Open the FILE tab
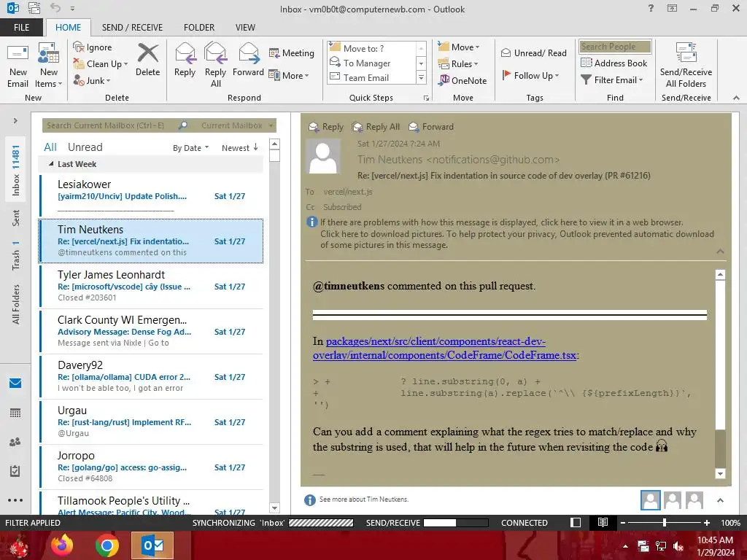This screenshot has width=747, height=560. [21, 27]
